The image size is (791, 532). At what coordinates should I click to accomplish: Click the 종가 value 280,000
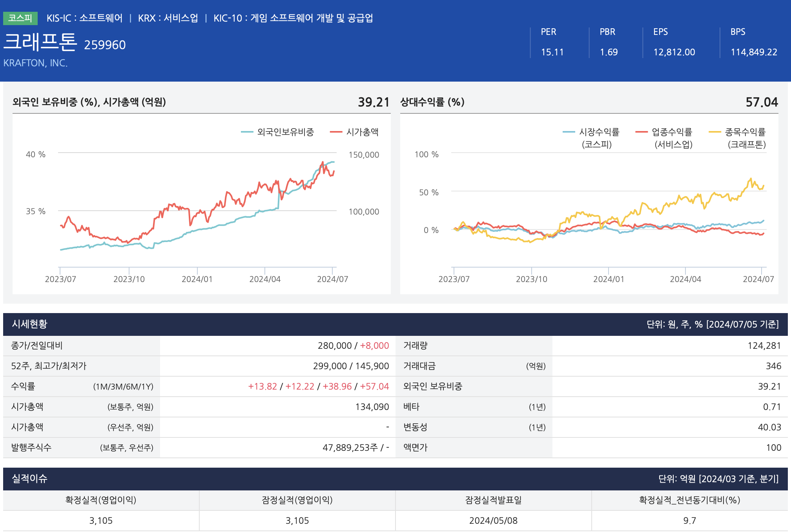click(x=334, y=346)
